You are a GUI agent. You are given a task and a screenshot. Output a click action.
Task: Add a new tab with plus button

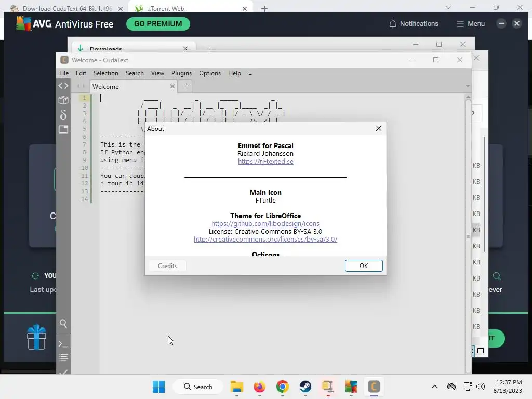[x=185, y=86]
